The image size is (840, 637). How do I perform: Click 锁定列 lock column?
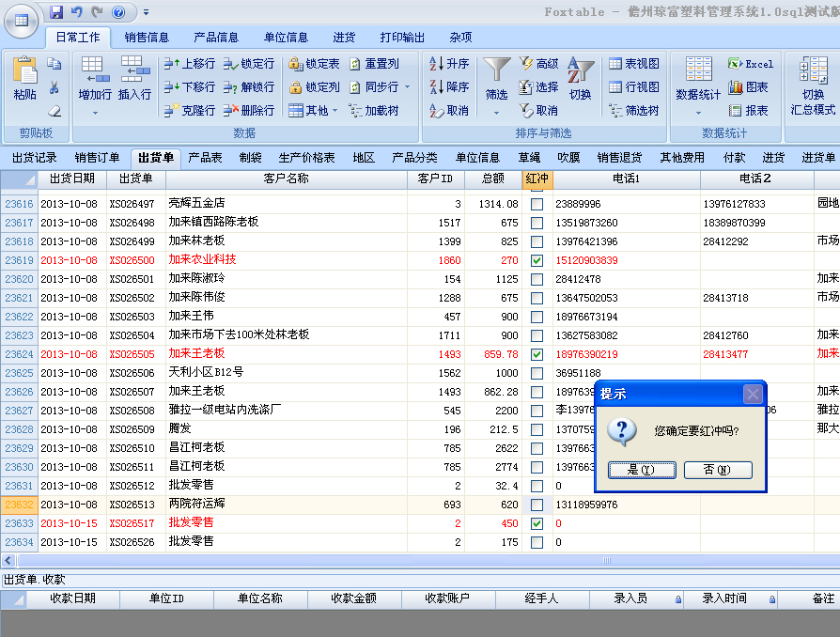[314, 86]
